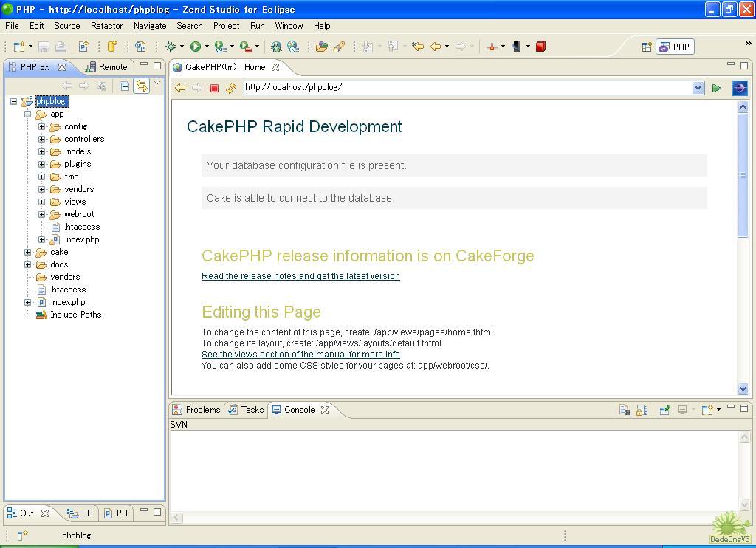Click the browser page scroll down arrow

pos(743,388)
